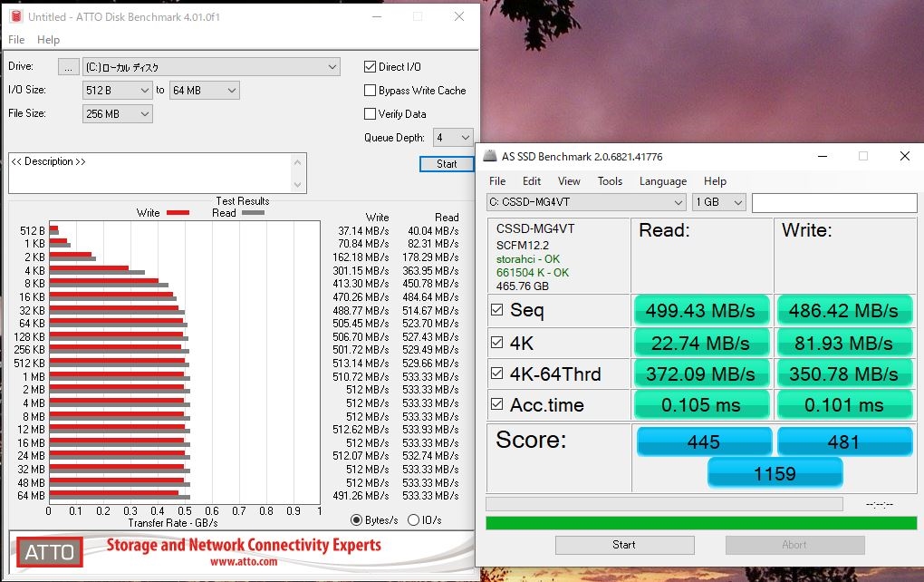
Task: Click the Start button in AS SSD Benchmark
Action: [x=624, y=545]
